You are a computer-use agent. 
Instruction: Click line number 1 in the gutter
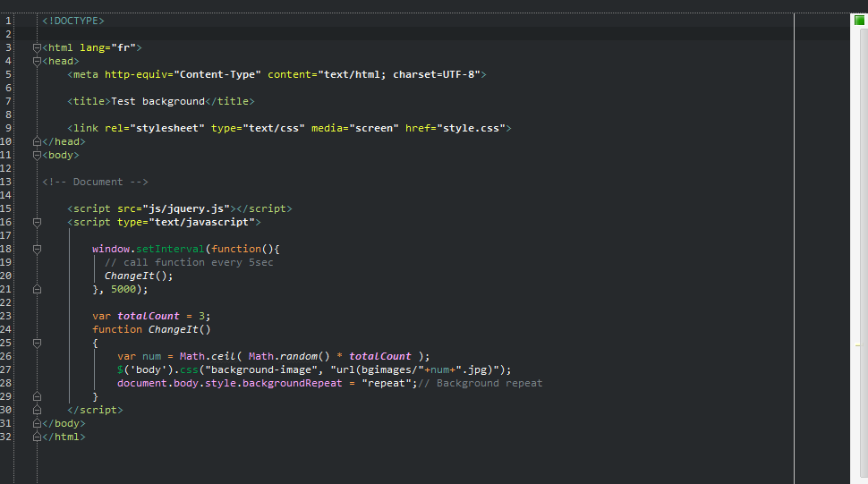click(8, 21)
